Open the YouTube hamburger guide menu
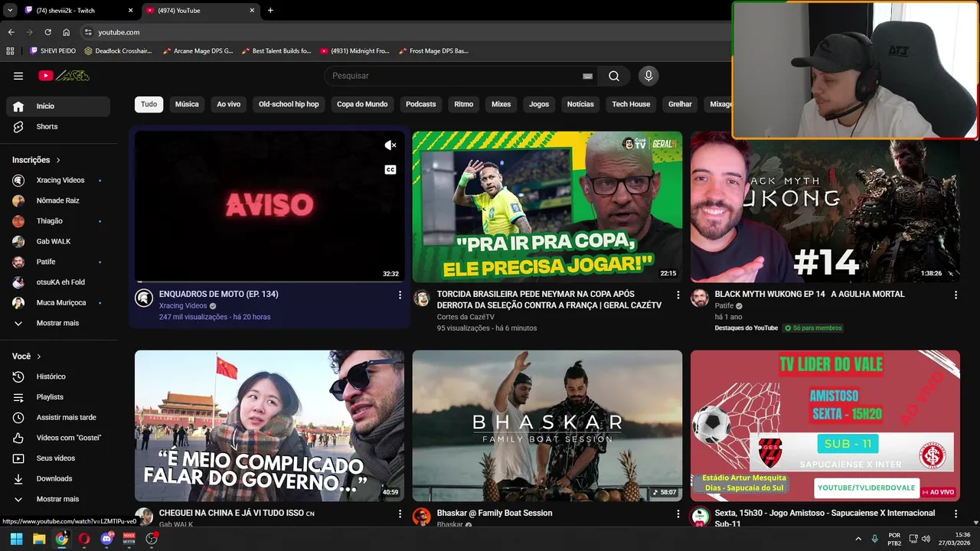This screenshot has width=980, height=551. 18,76
